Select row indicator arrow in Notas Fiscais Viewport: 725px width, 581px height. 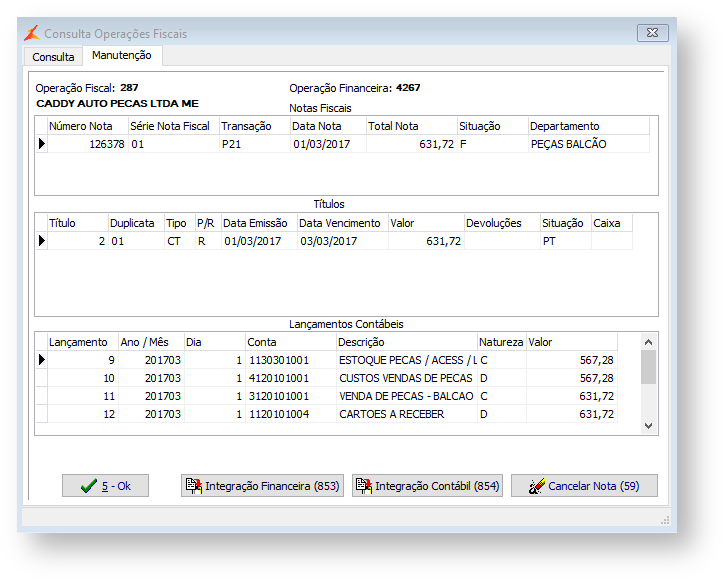[42, 144]
